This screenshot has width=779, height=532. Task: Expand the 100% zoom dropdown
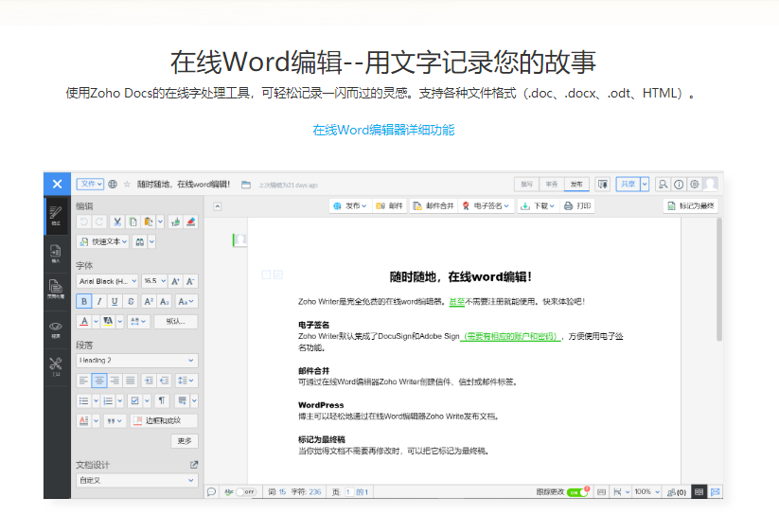646,491
